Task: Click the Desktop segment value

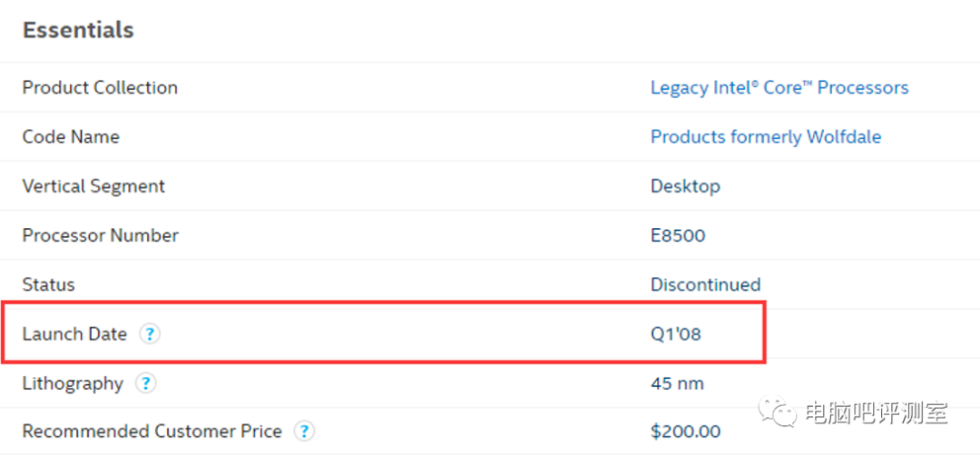Action: (x=685, y=186)
